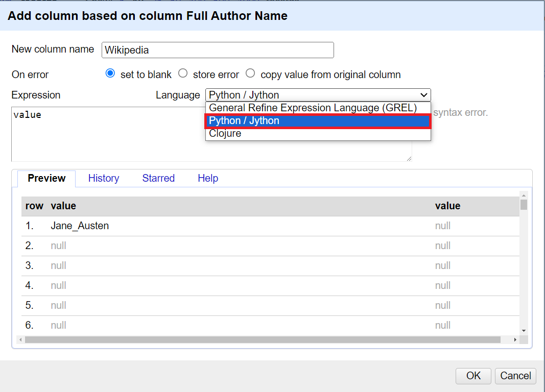Click the preview scroll up arrow
This screenshot has height=392, width=545.
pos(524,195)
